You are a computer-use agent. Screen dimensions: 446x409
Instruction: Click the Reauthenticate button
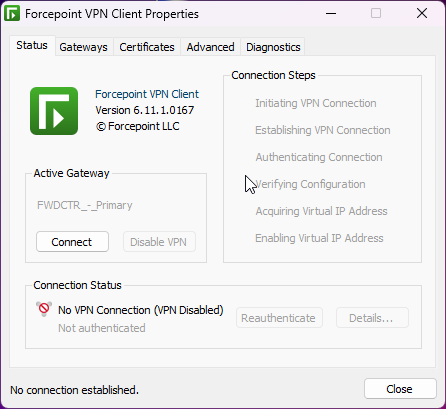(x=279, y=318)
